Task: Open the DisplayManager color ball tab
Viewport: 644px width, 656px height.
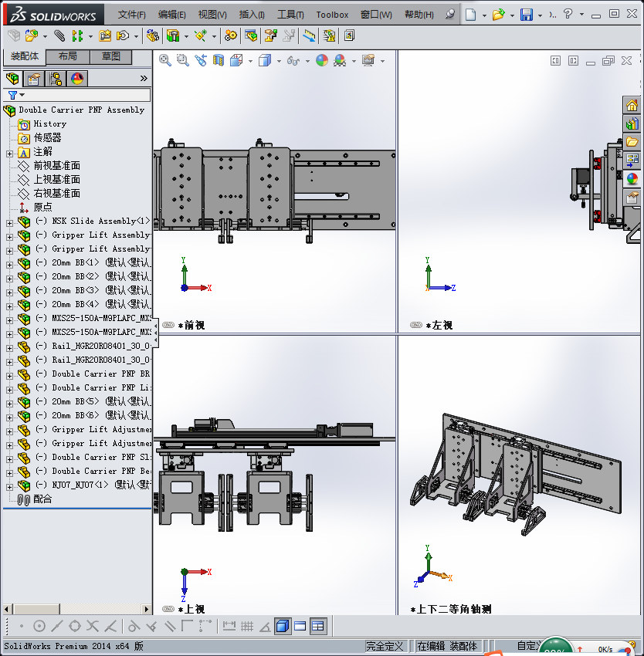Action: [77, 78]
